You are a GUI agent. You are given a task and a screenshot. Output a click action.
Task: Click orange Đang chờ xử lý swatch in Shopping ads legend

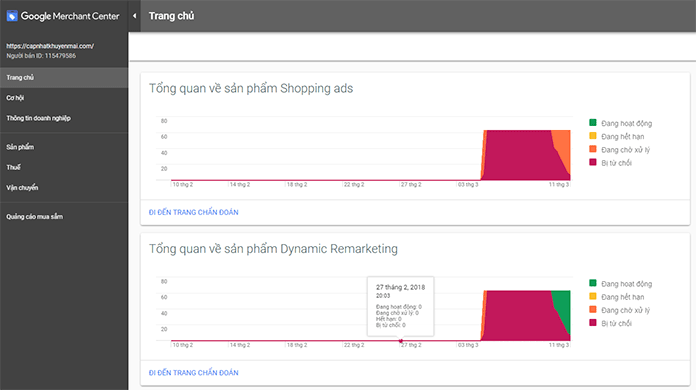coord(593,149)
